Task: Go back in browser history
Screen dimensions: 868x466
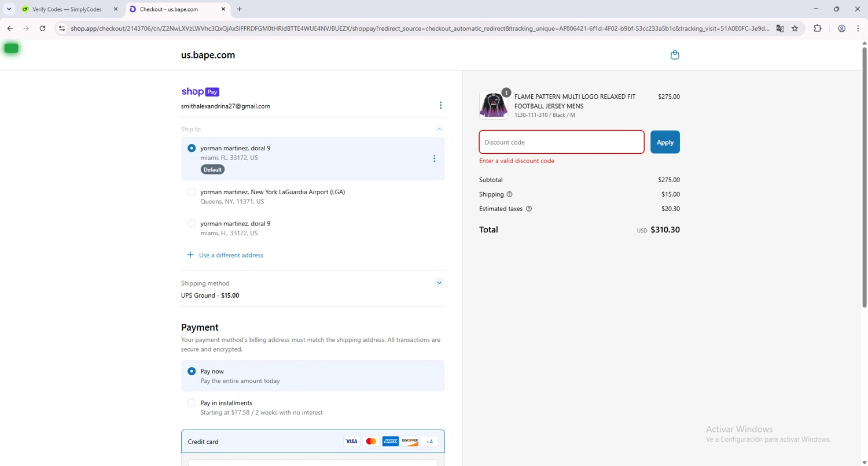Action: (x=10, y=28)
